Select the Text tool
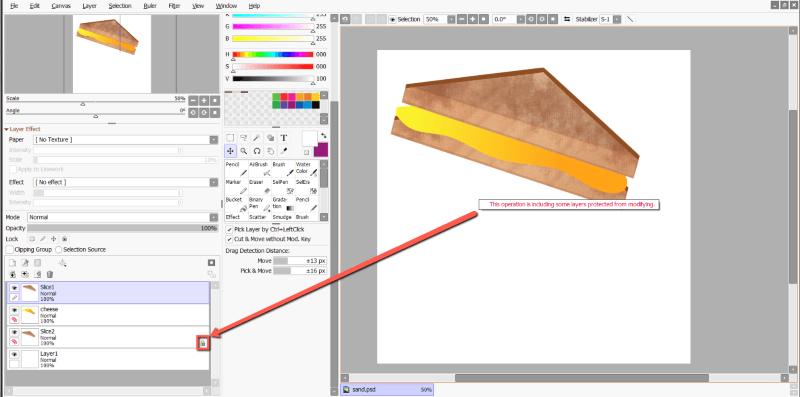The height and width of the screenshot is (397, 800). click(284, 138)
